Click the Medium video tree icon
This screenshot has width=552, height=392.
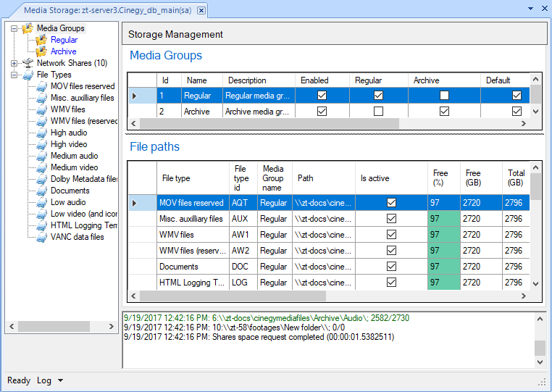41,167
